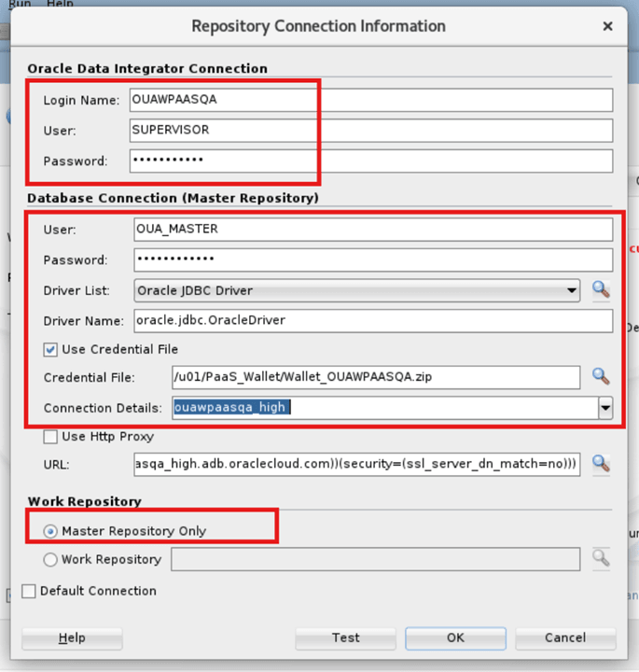
Task: Click the Help button
Action: (72, 638)
